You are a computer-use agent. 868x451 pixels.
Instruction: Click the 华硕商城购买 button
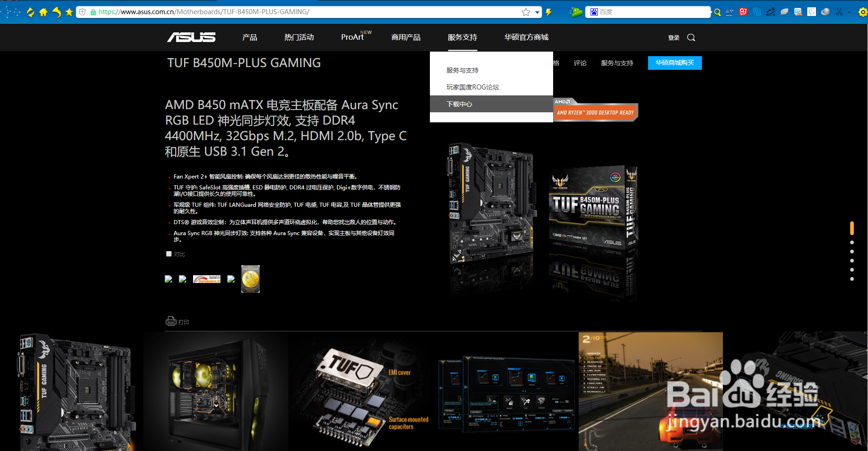pos(675,63)
